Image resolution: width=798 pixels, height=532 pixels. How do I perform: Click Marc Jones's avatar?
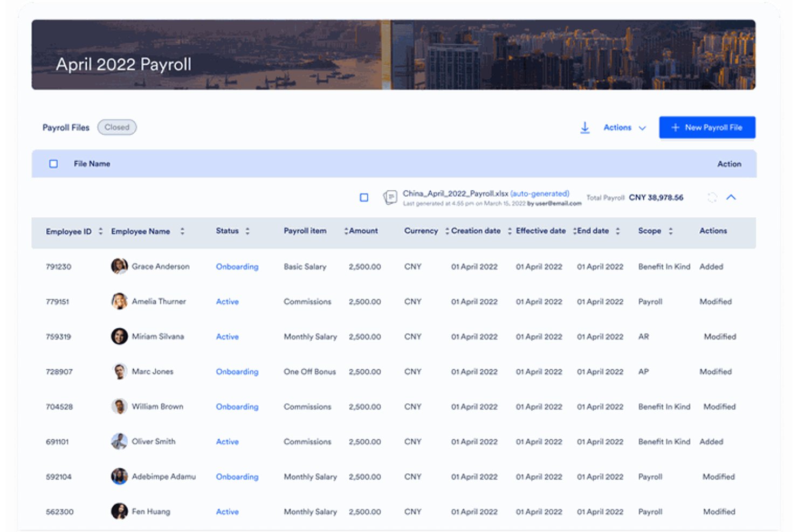click(x=119, y=371)
